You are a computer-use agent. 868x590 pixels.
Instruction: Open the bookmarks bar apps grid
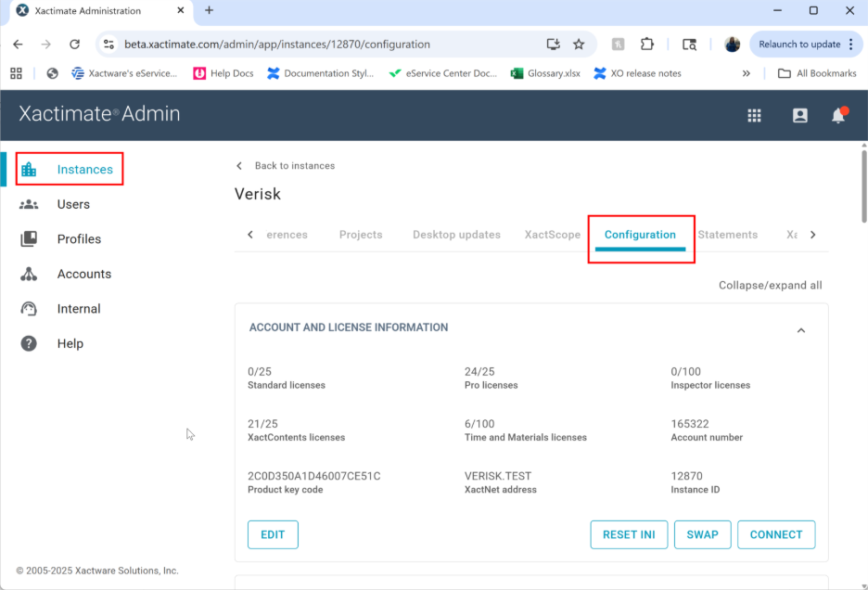pos(16,73)
